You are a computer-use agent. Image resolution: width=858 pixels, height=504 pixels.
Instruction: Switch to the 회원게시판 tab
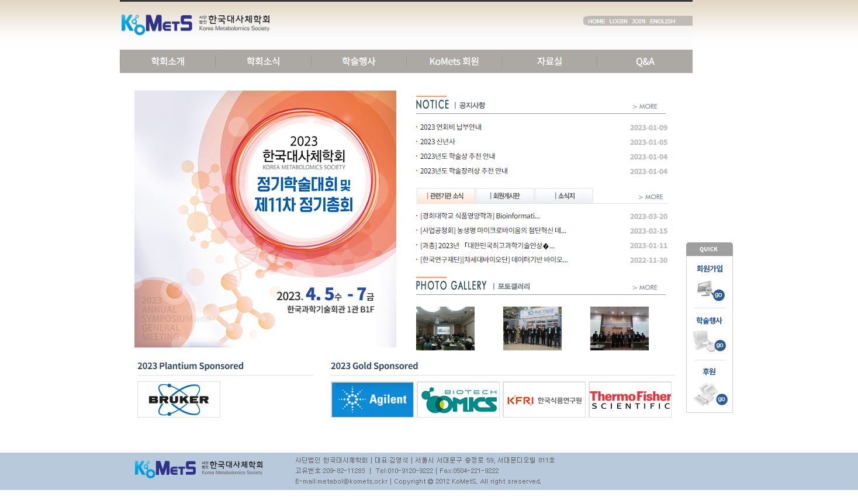point(505,196)
